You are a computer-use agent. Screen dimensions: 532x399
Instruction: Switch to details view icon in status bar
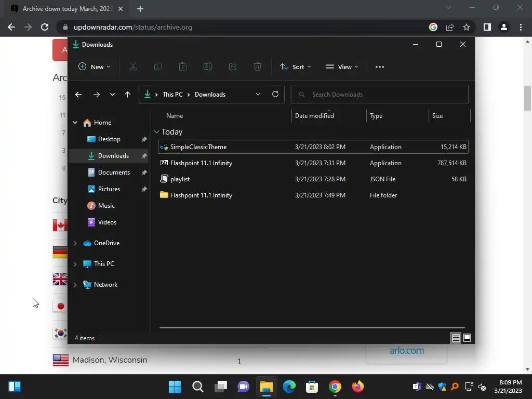tap(456, 338)
